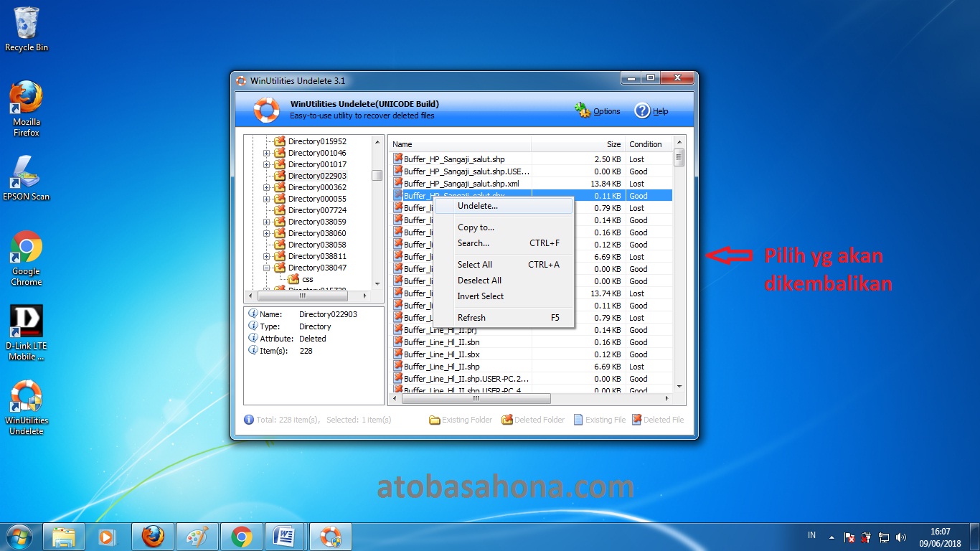
Task: Click deleted file icon of Buffer_HP_Sangaji_salut.shp
Action: pos(397,159)
